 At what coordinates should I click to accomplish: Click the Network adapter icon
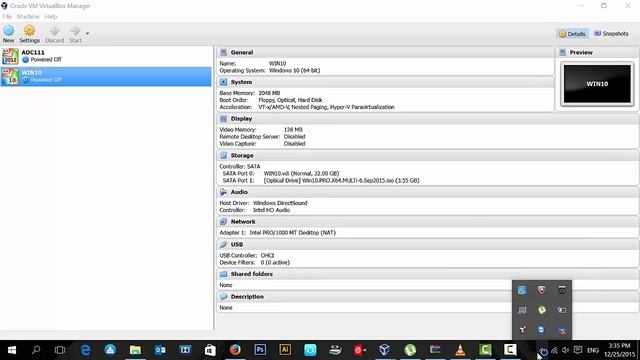pos(223,222)
